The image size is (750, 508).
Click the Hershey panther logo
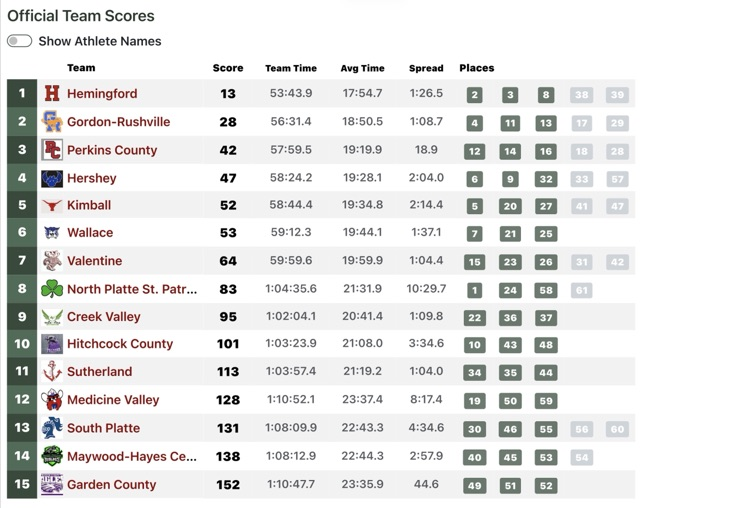(x=52, y=178)
